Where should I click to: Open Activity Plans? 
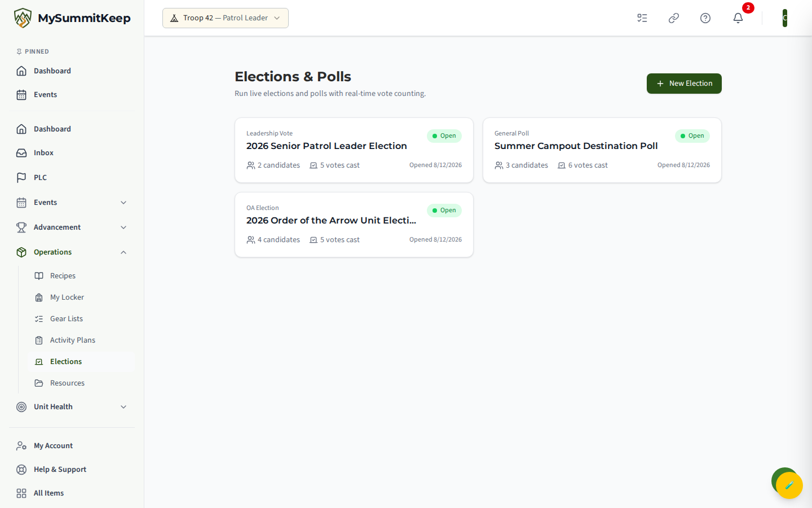point(81,340)
